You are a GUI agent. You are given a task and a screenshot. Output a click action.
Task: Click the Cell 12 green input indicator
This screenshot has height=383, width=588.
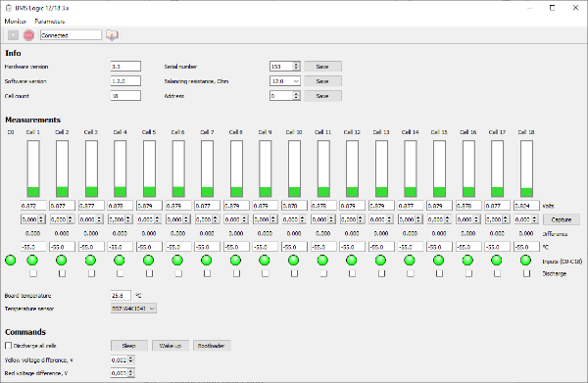click(352, 261)
